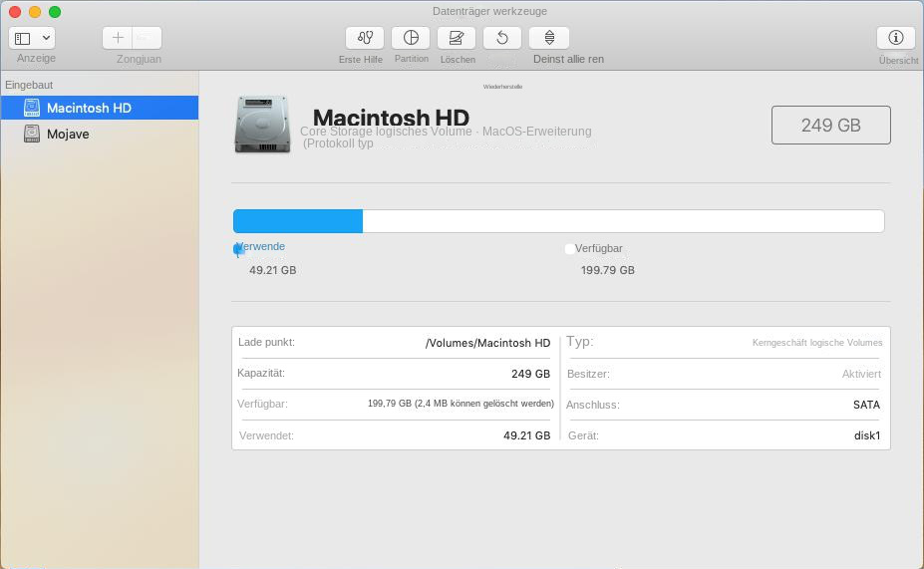
Task: Click the Eingebaut sidebar section header
Action: pyautogui.click(x=29, y=85)
